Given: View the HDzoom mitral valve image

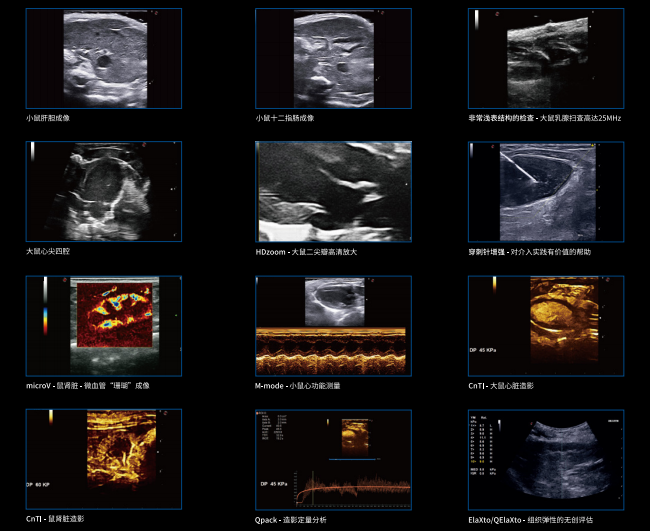Looking at the screenshot, I should (x=333, y=190).
